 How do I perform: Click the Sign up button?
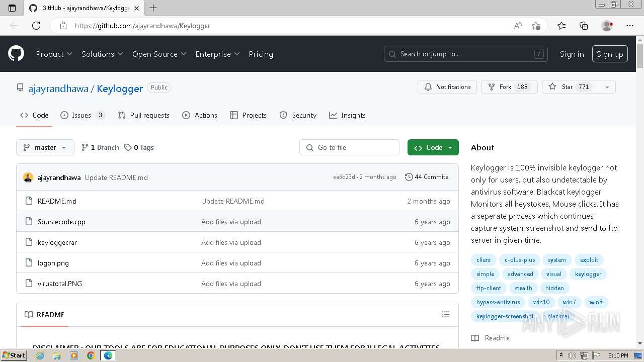[x=610, y=54]
